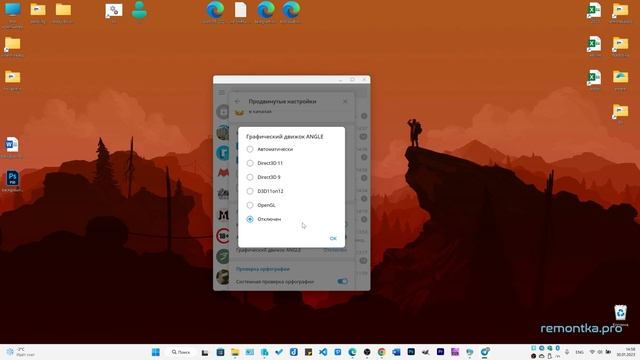The width and height of the screenshot is (640, 360).
Task: Select the Direct3D 9 radio option
Action: pos(264,177)
